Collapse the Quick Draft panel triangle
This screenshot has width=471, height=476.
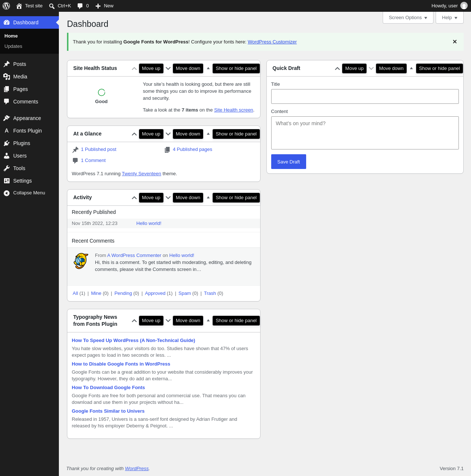click(x=411, y=68)
